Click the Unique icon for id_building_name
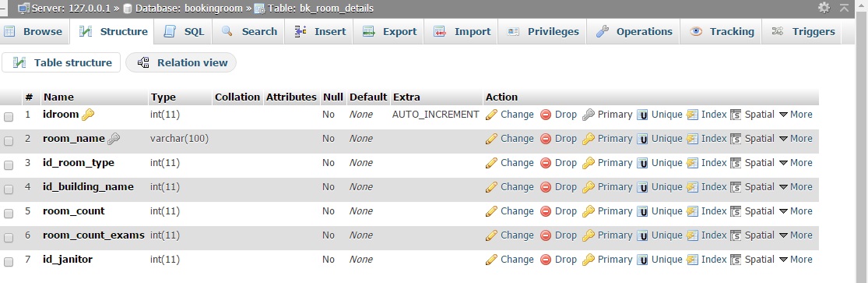The height and width of the screenshot is (283, 868). click(x=642, y=187)
